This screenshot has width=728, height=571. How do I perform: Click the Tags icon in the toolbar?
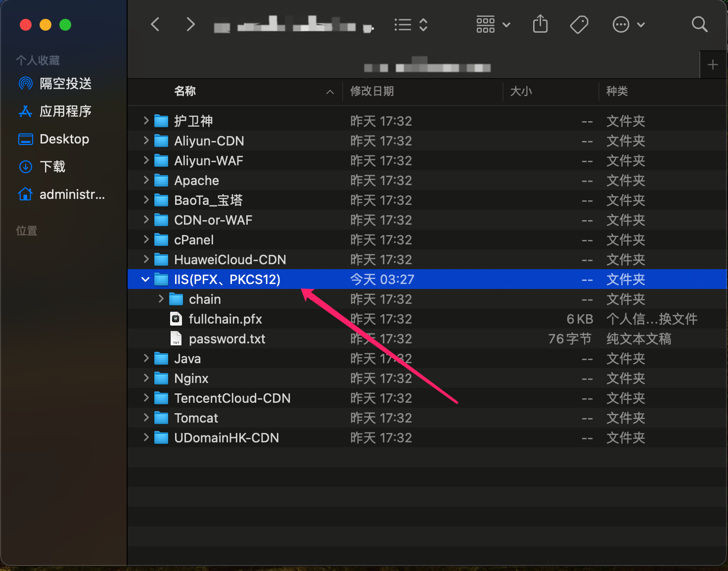pos(579,24)
